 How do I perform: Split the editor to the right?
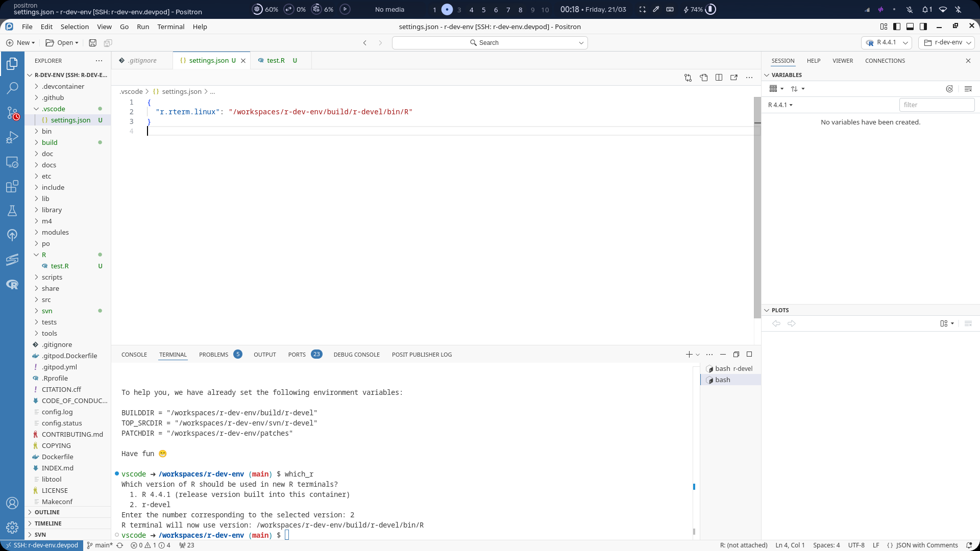click(719, 78)
